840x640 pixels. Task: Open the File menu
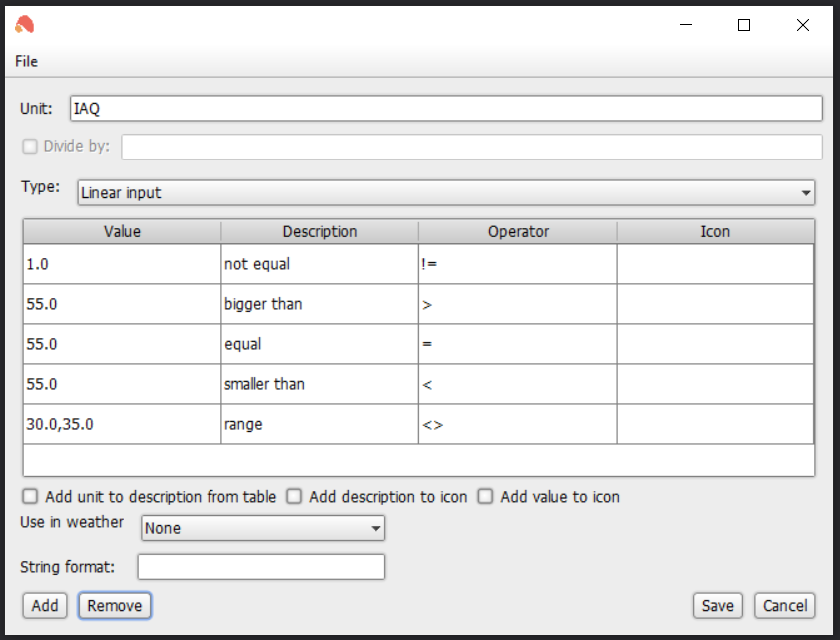26,61
